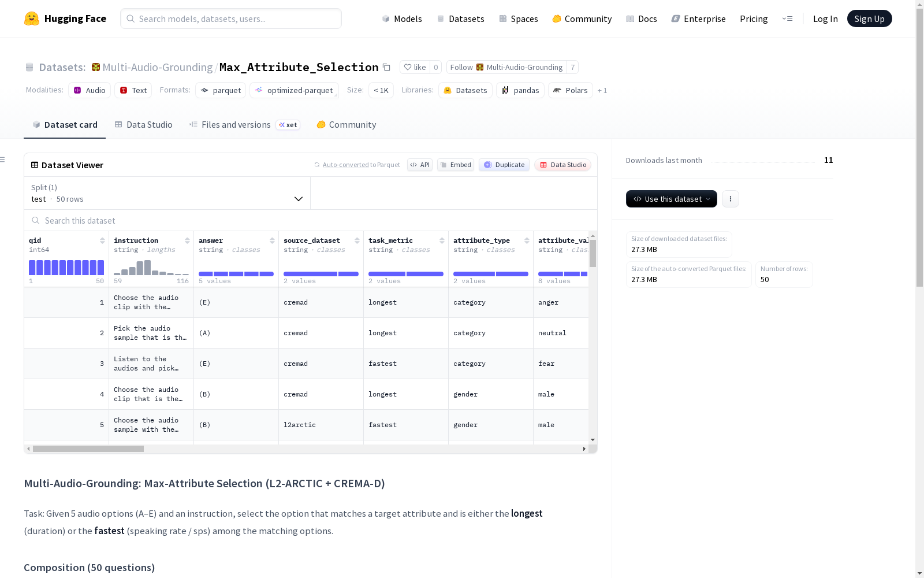Select the parquet format tag
The height and width of the screenshot is (578, 924).
point(221,90)
